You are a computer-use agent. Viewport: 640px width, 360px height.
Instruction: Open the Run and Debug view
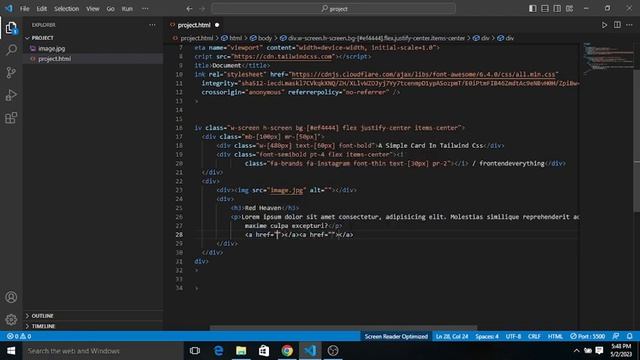coord(11,95)
